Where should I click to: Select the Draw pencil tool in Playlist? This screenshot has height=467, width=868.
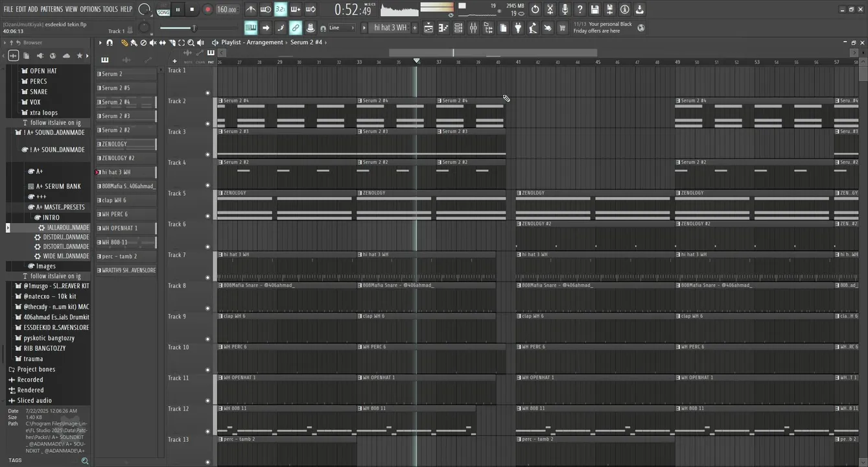click(125, 43)
